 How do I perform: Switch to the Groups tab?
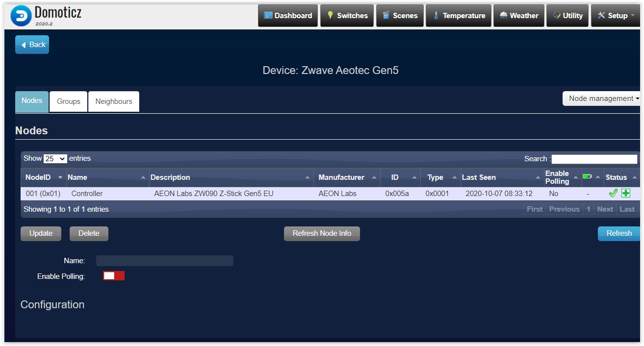click(69, 101)
